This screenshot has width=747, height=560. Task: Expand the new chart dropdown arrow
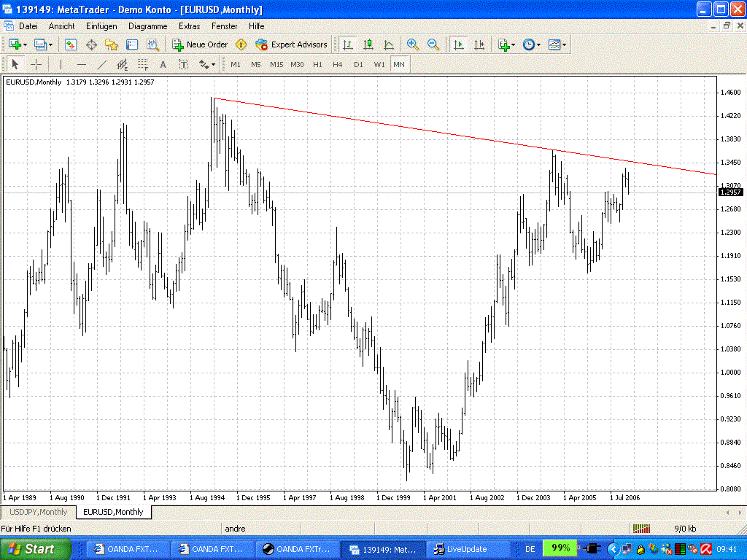[26, 44]
